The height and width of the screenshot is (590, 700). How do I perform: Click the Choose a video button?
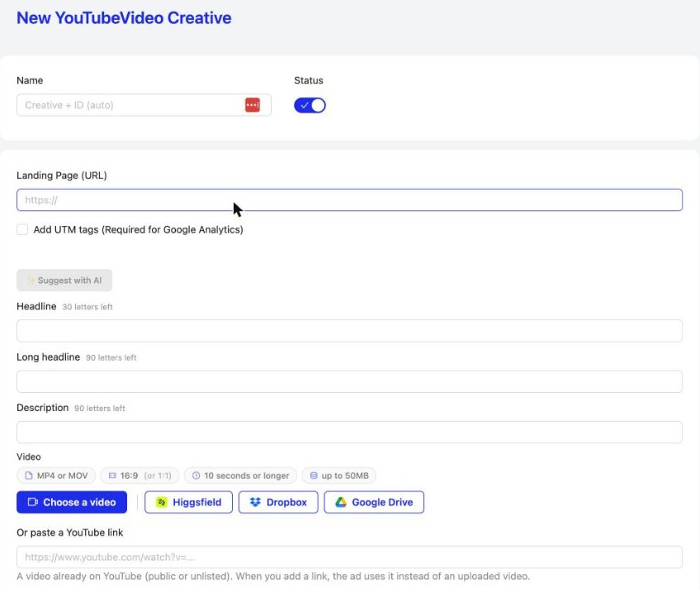click(72, 502)
